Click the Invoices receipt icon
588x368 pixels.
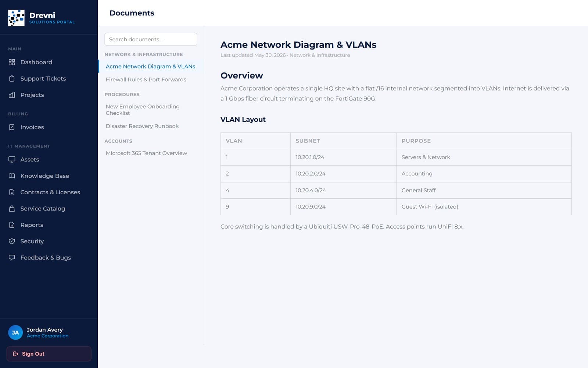click(12, 127)
